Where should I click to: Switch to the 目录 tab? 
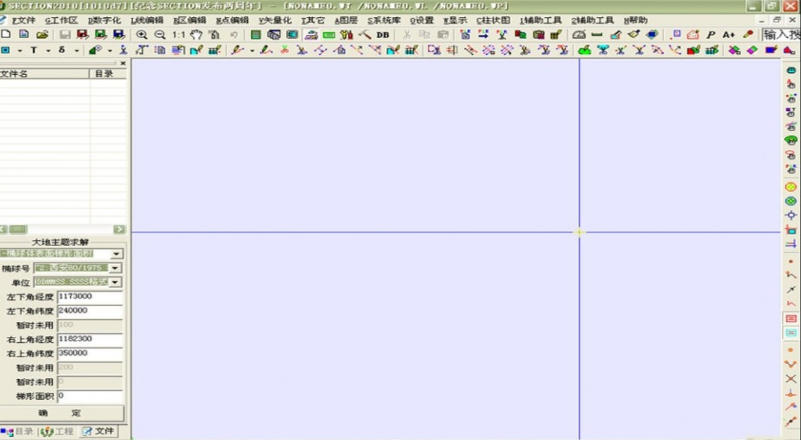pyautogui.click(x=19, y=432)
